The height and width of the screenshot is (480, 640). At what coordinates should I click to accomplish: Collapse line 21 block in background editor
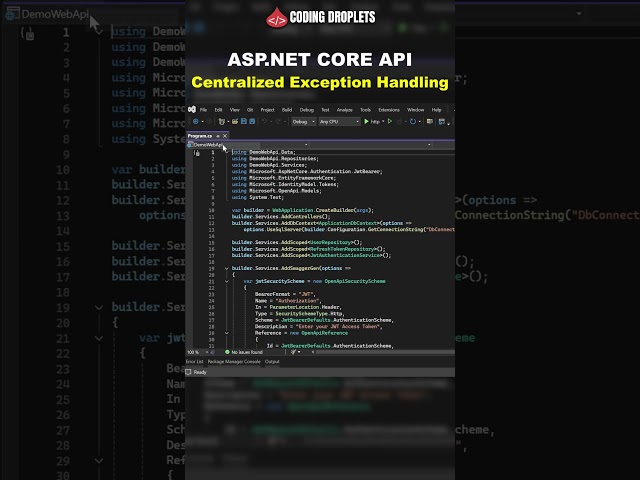coord(99,338)
